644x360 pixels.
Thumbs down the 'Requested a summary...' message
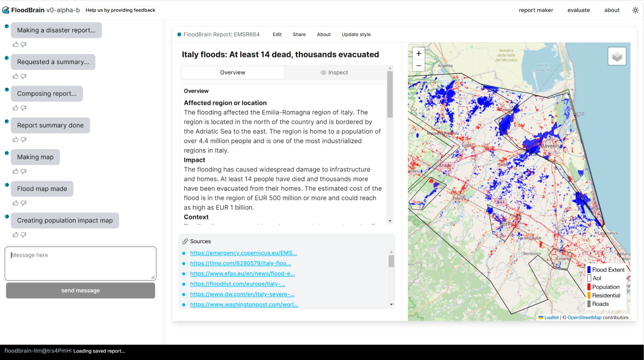point(23,76)
